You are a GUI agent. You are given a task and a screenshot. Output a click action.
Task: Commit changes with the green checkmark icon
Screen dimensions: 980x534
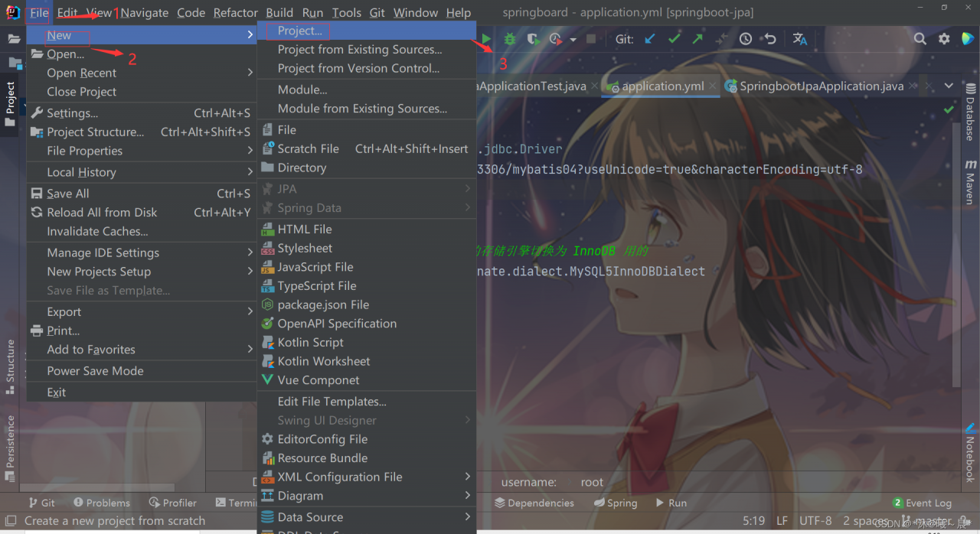[675, 39]
